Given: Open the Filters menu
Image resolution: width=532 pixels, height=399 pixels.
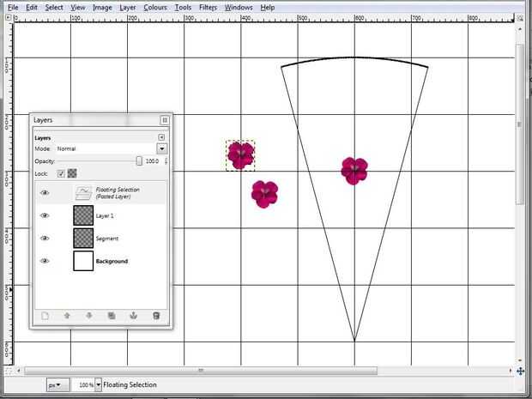Looking at the screenshot, I should [x=208, y=8].
